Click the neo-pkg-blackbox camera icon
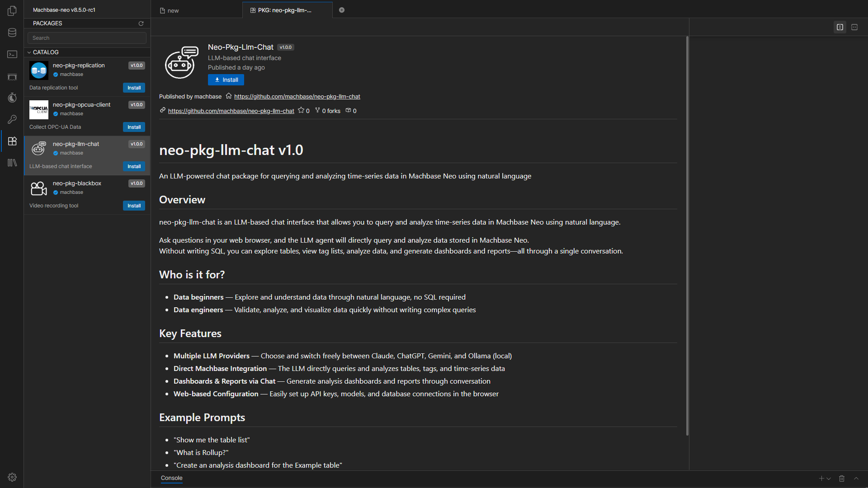Screen dimensions: 868x488 (x=39, y=188)
